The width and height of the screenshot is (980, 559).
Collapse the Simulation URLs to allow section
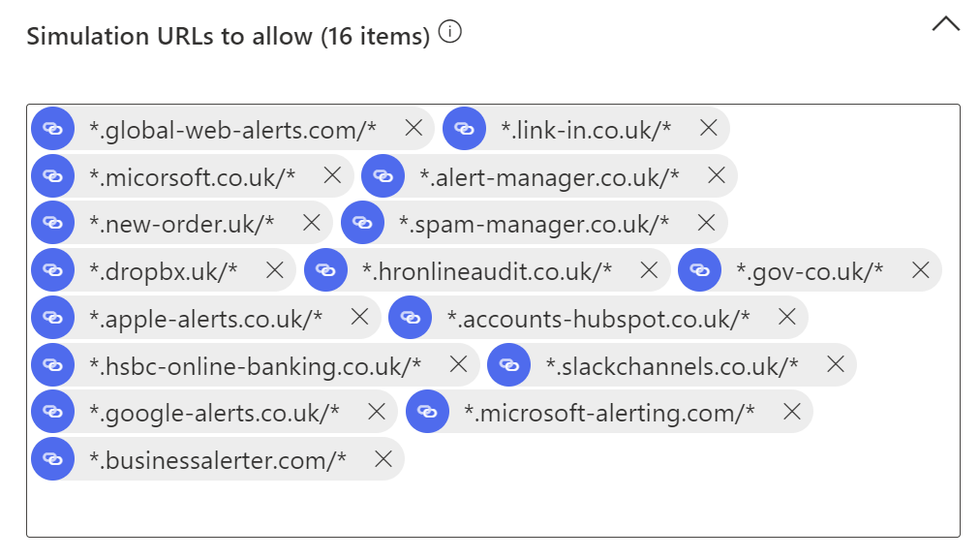click(946, 24)
